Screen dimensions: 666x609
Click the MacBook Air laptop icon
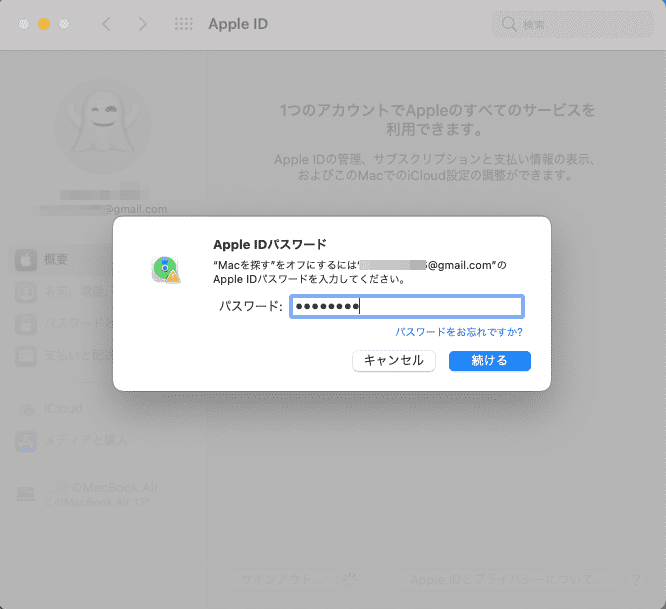tap(25, 494)
